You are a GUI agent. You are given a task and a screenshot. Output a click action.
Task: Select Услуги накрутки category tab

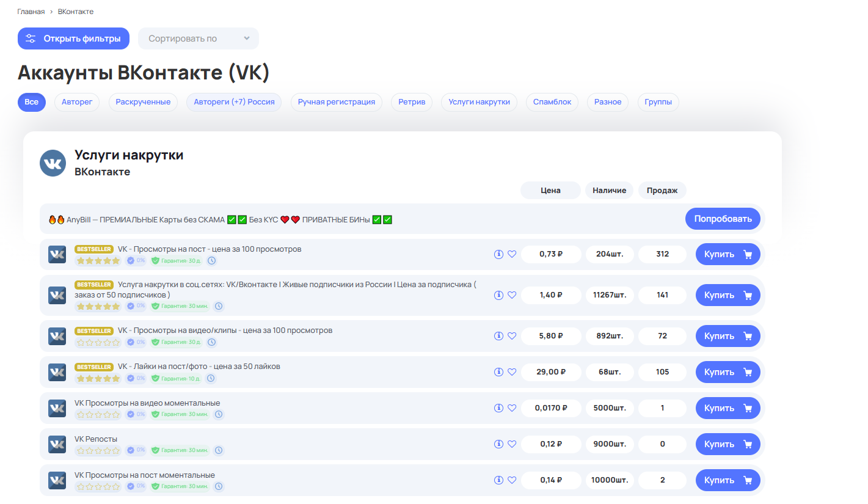pyautogui.click(x=479, y=102)
